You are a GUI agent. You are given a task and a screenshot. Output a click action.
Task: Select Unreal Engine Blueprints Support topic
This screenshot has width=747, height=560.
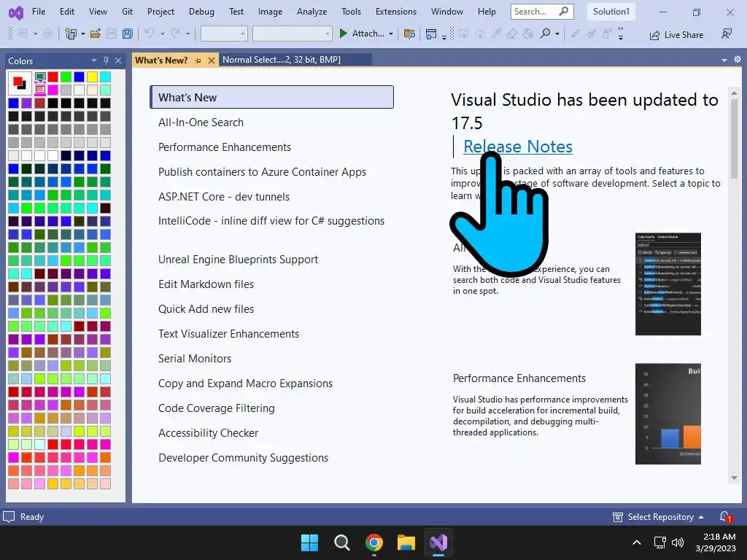[x=238, y=260]
